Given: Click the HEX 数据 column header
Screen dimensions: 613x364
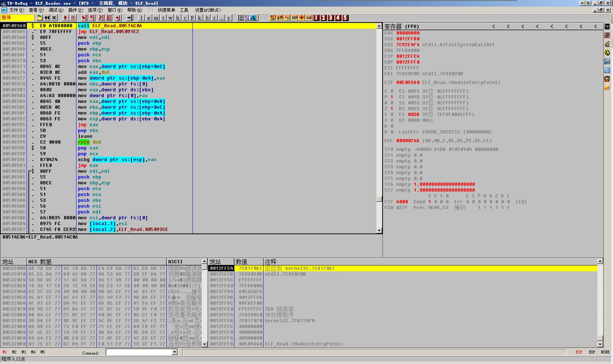Looking at the screenshot, I should tap(96, 261).
